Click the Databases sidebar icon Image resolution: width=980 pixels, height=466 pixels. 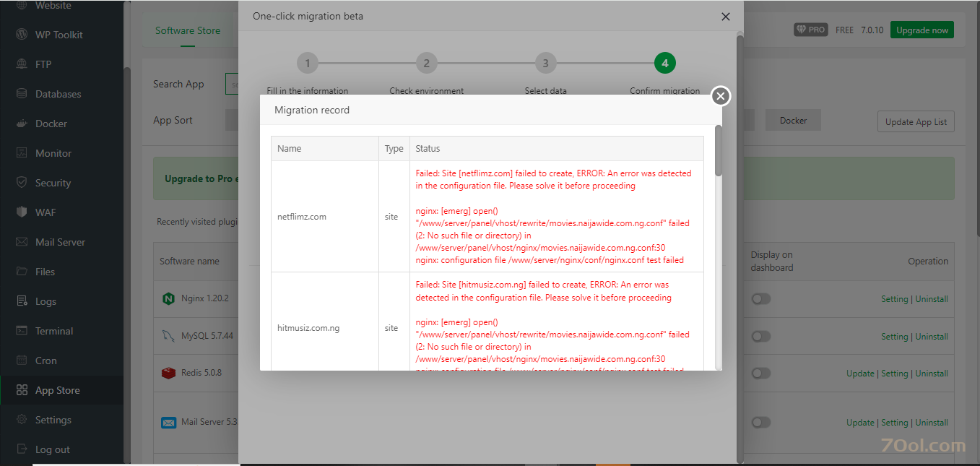tap(22, 94)
